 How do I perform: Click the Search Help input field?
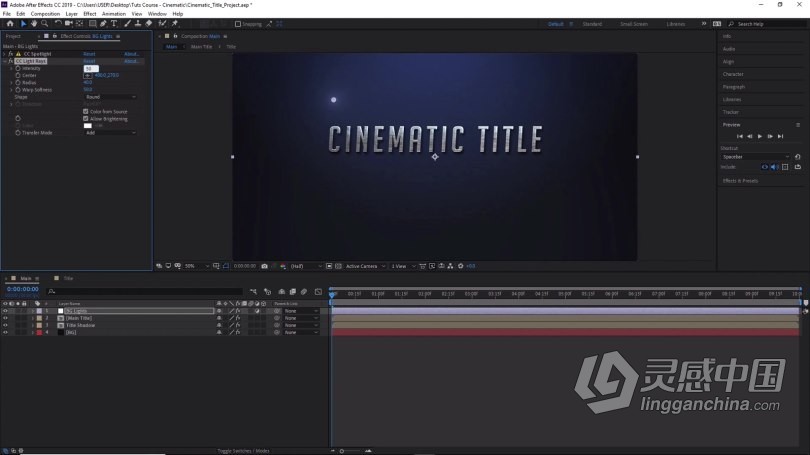point(767,24)
